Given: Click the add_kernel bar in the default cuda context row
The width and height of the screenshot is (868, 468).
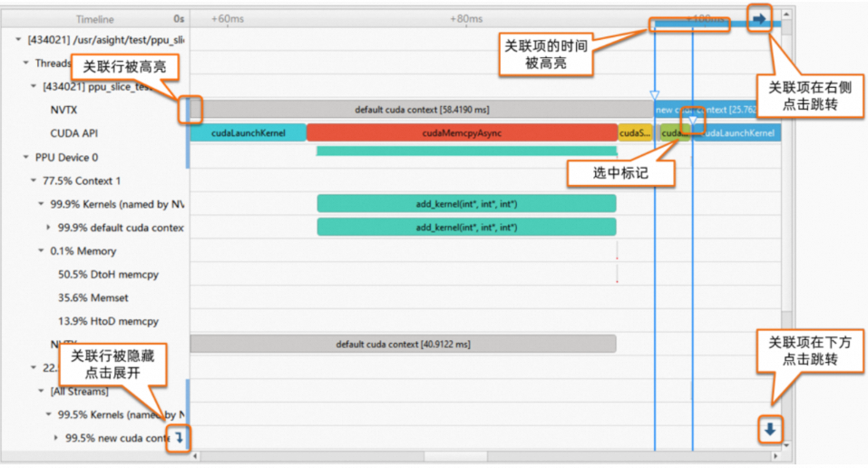Looking at the screenshot, I should pyautogui.click(x=467, y=227).
